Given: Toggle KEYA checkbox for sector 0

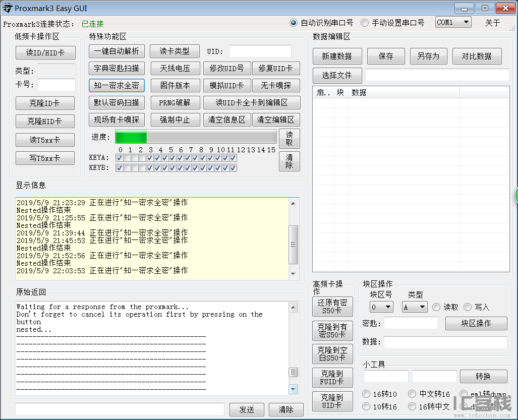Looking at the screenshot, I should click(120, 158).
